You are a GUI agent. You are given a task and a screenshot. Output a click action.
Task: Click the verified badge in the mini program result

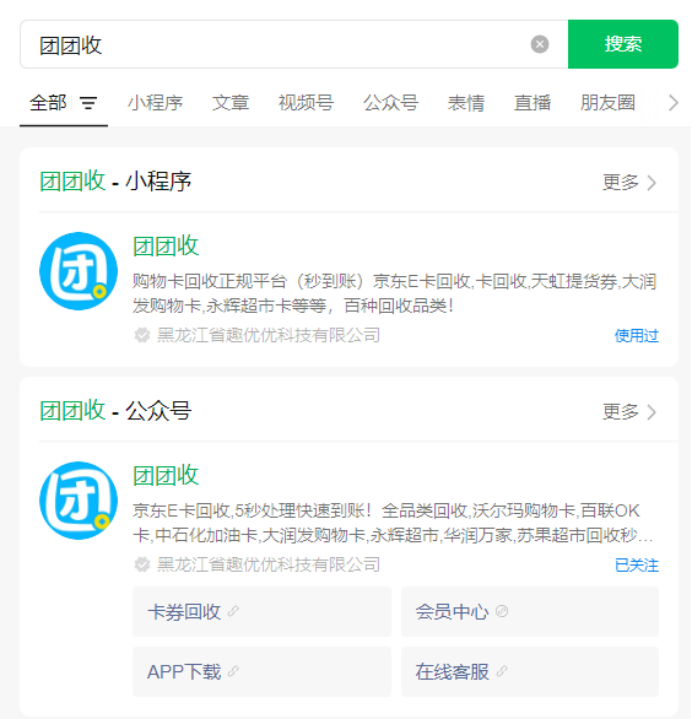coord(142,335)
